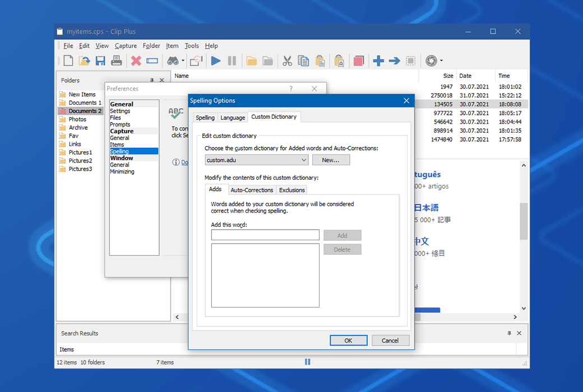Select the Adds sub-tab

215,189
